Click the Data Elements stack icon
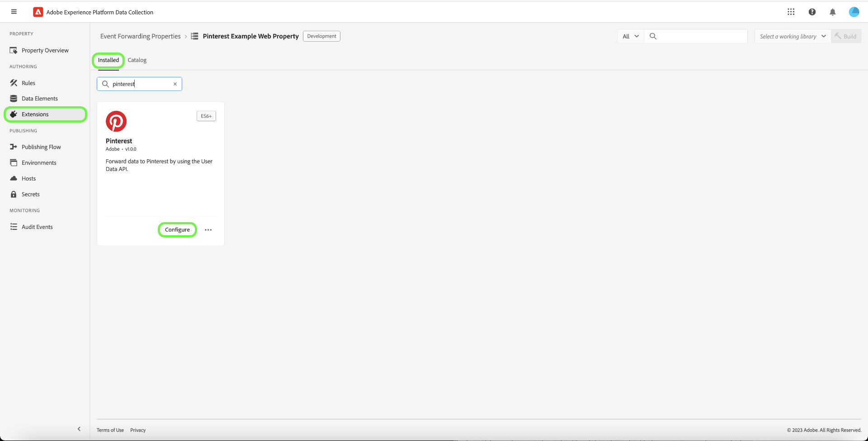868x441 pixels. pyautogui.click(x=14, y=99)
